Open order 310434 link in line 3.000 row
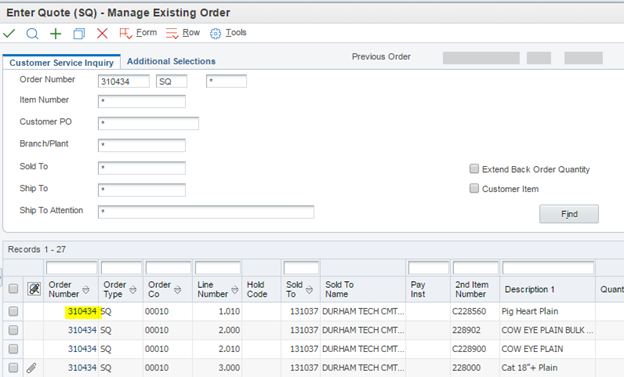Viewport: 624px width, 377px height. click(x=82, y=368)
